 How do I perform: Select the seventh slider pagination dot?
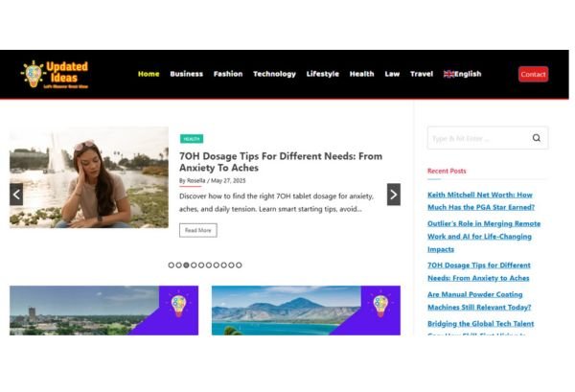coord(217,265)
